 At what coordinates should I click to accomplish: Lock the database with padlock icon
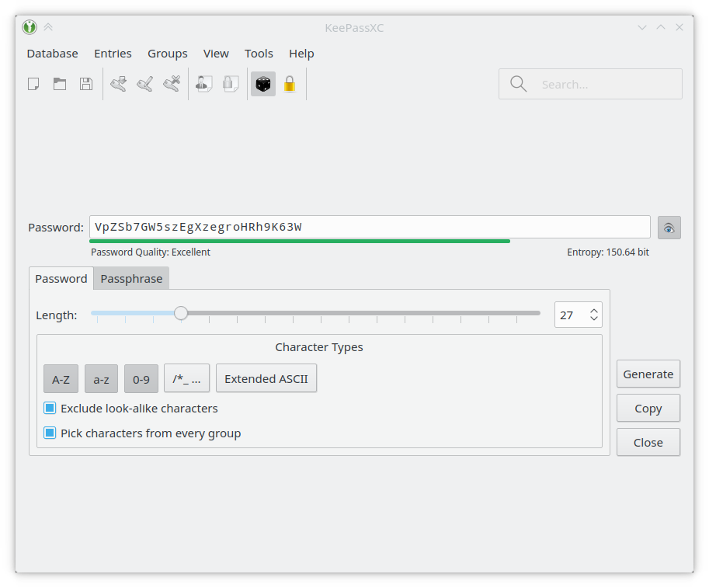pos(290,84)
